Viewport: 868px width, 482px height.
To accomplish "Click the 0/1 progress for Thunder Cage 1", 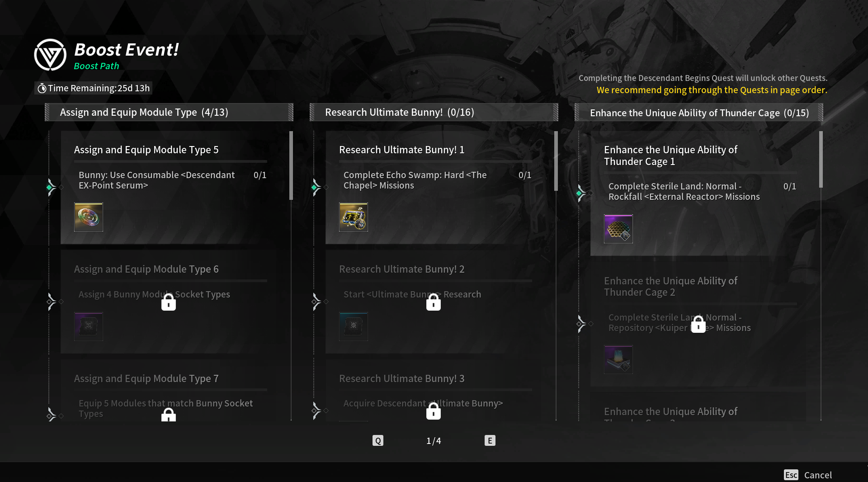I will point(790,186).
